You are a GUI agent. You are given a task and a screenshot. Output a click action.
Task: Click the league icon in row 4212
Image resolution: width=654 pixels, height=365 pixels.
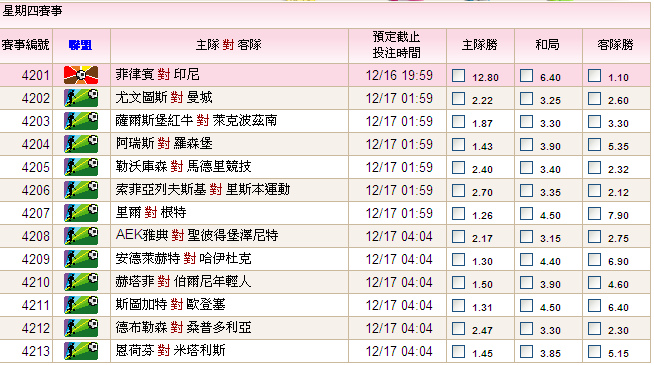tap(81, 328)
